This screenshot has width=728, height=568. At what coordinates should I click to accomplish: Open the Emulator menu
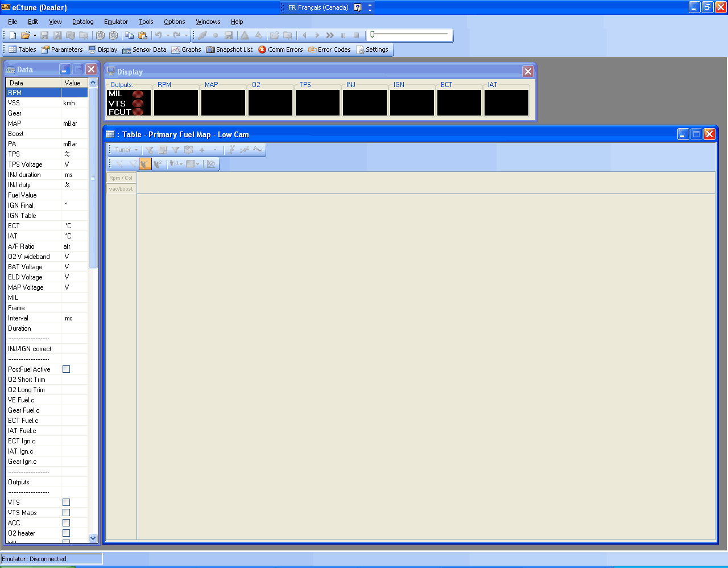click(116, 22)
